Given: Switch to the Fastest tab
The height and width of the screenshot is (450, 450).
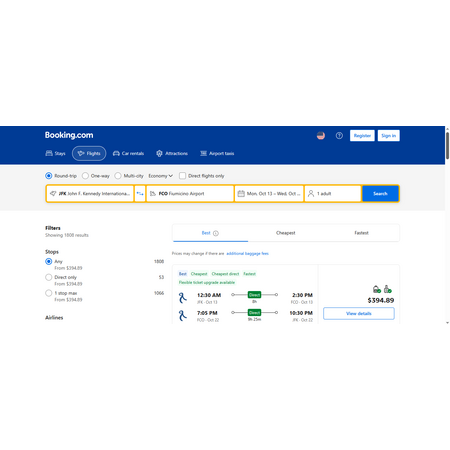Looking at the screenshot, I should [361, 233].
